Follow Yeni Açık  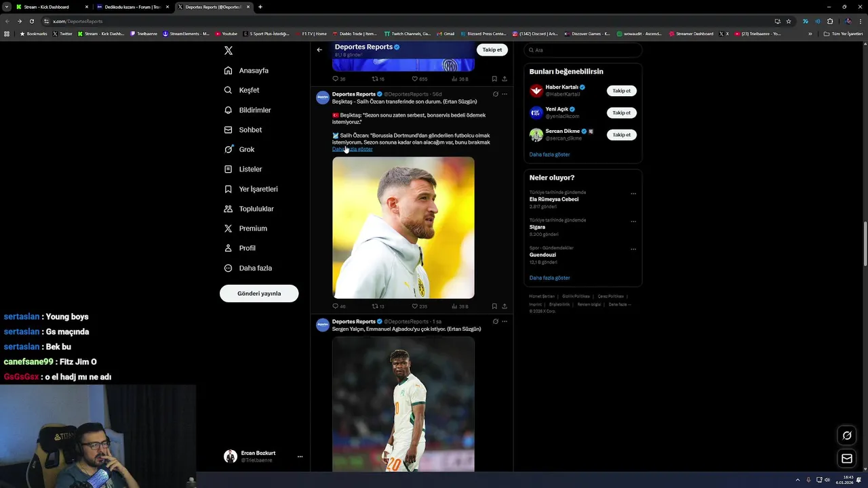(622, 113)
